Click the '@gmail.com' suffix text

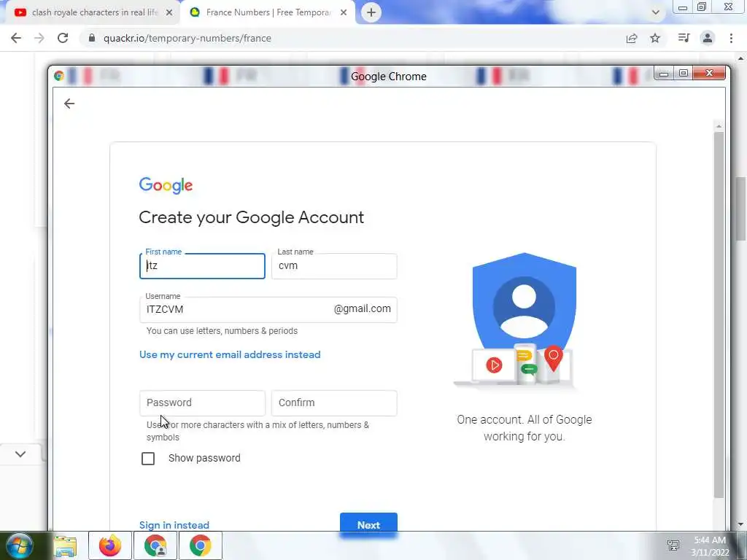click(x=362, y=309)
